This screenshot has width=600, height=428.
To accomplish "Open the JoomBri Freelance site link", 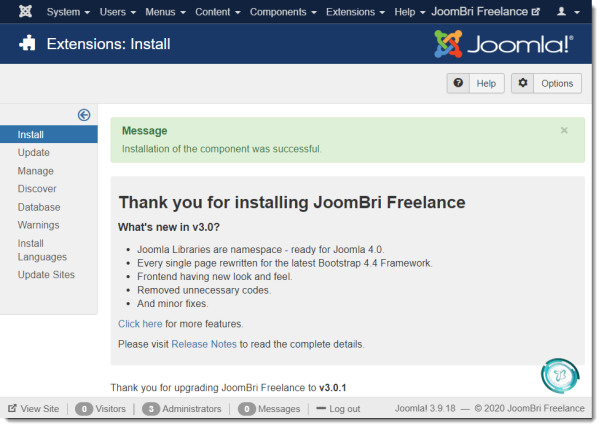I will point(485,12).
